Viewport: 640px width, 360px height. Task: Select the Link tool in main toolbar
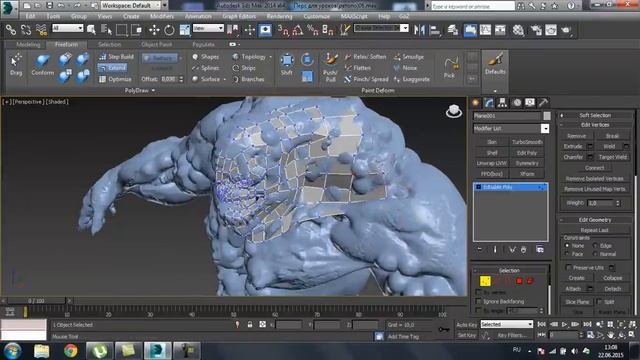[x=11, y=30]
